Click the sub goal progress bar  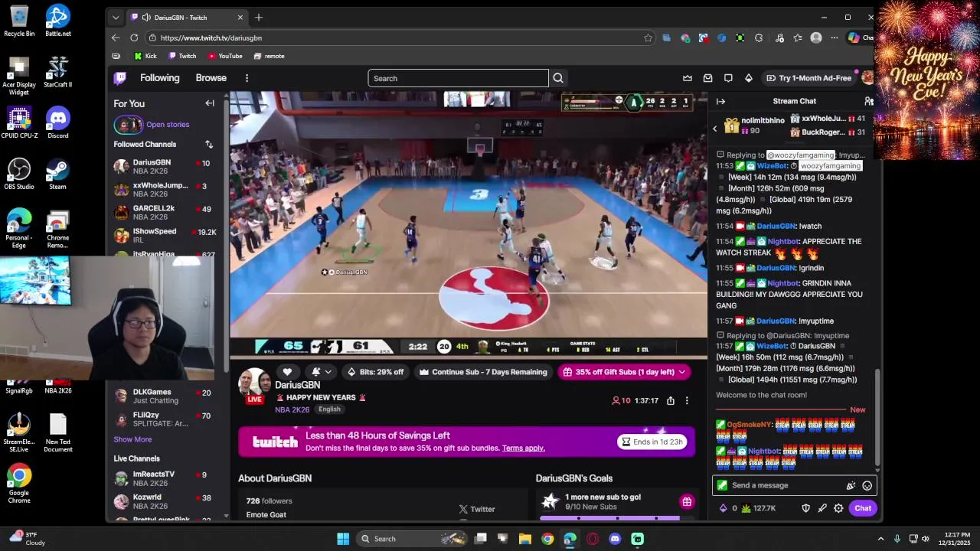609,518
